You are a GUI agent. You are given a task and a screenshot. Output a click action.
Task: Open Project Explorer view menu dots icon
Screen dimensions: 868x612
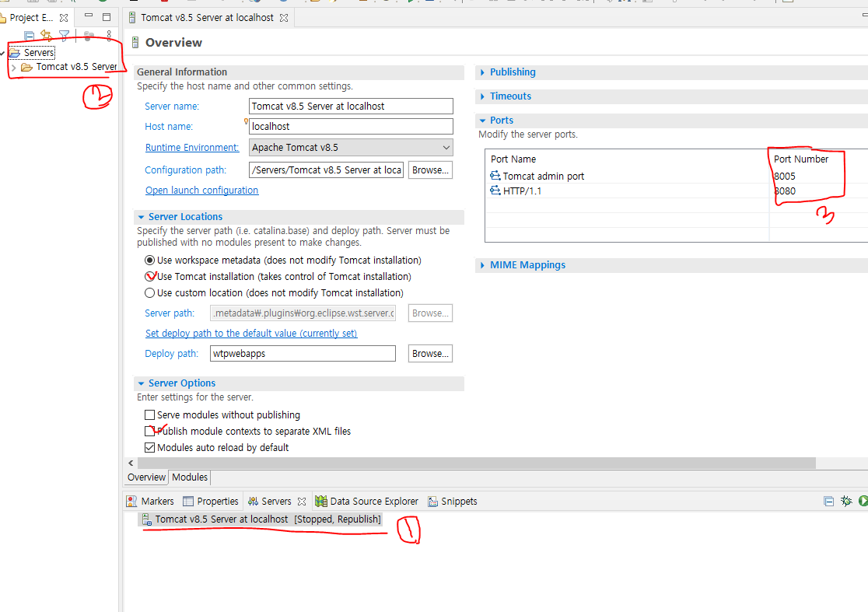109,36
